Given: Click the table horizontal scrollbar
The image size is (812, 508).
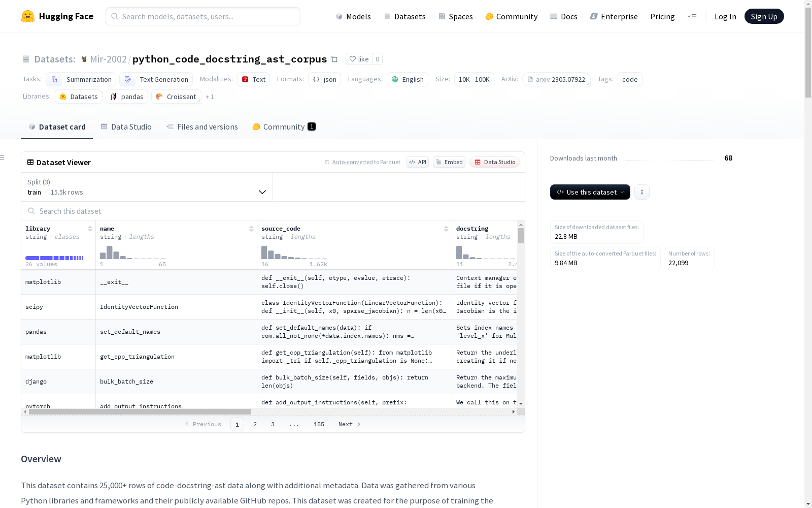Looking at the screenshot, I should 140,411.
